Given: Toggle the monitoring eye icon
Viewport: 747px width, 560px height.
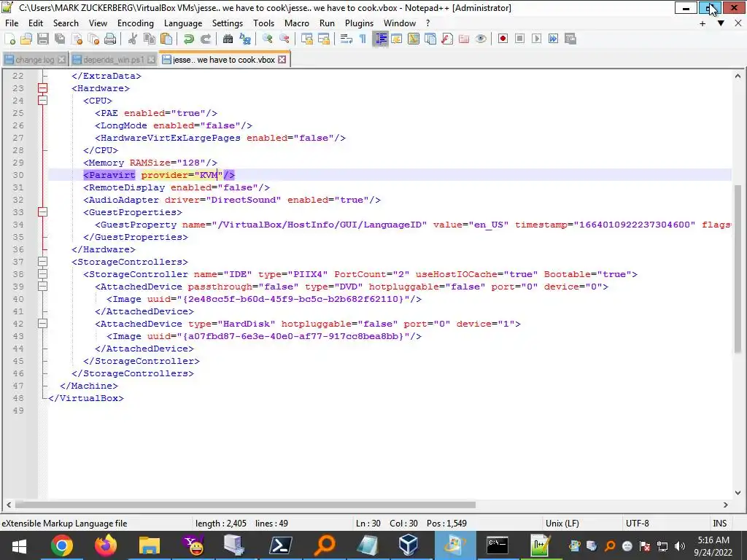Looking at the screenshot, I should click(481, 39).
